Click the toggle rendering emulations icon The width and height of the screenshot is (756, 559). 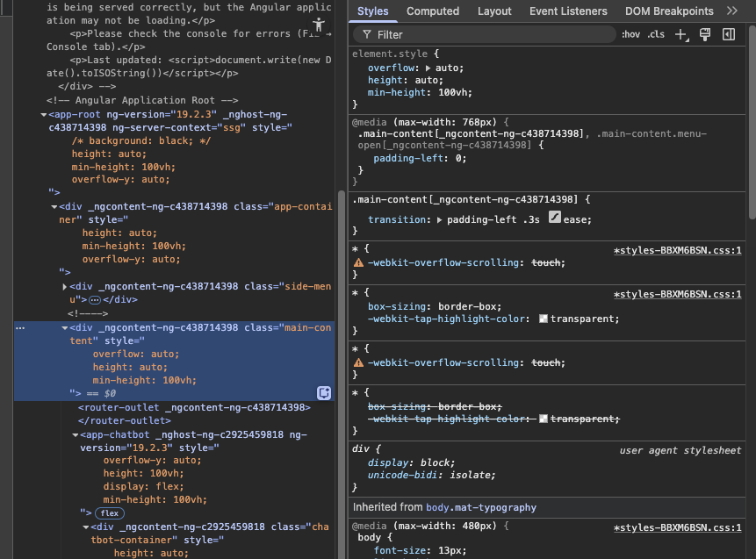[x=704, y=33]
